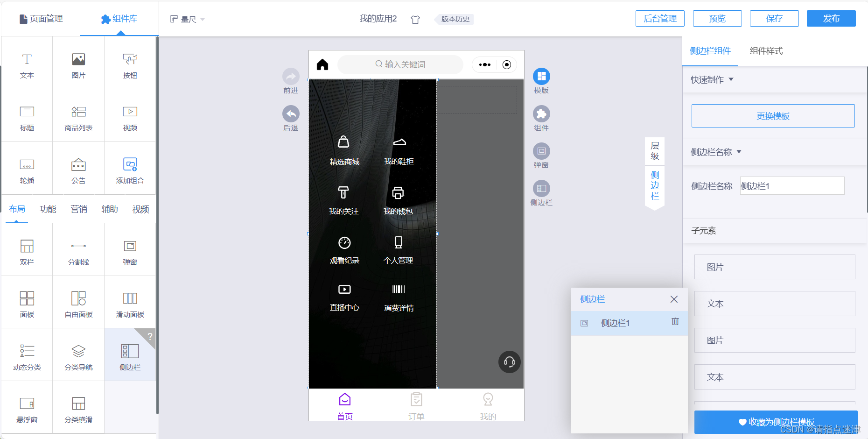The width and height of the screenshot is (868, 439).
Task: Open the 组件 component tool beside canvas
Action: tap(541, 114)
